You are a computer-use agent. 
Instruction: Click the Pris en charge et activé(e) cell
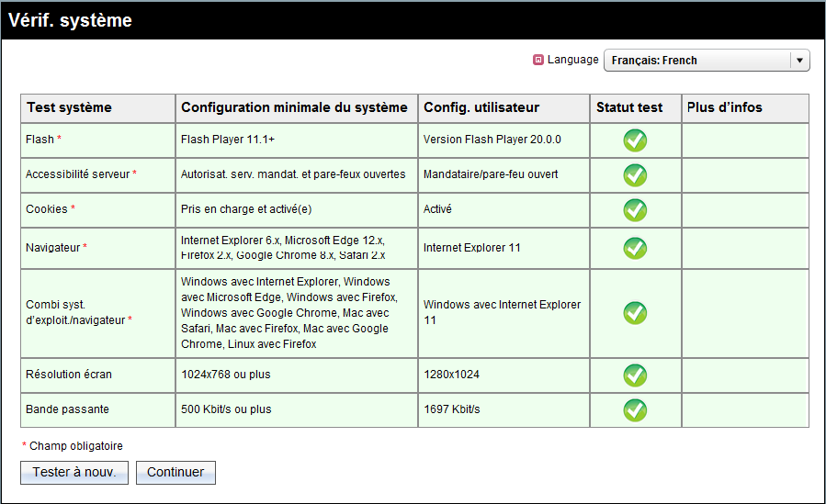(297, 209)
